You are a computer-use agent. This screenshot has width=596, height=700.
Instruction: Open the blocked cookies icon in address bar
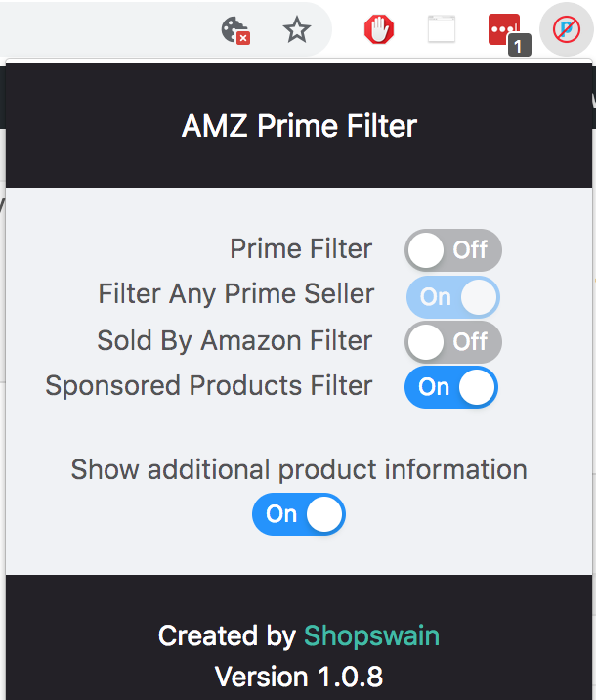(x=235, y=30)
